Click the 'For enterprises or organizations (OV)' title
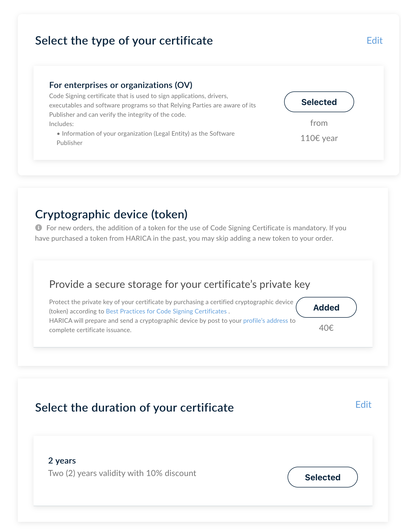Image resolution: width=401 pixels, height=532 pixels. point(121,85)
